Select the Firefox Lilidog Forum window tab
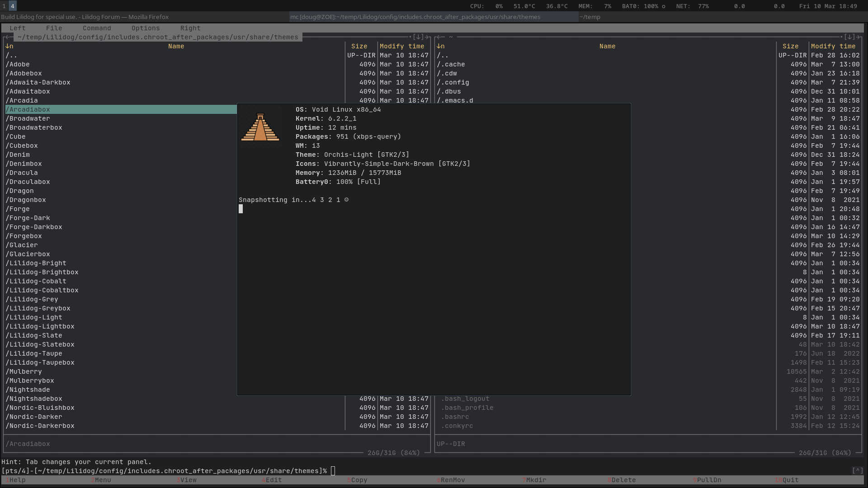The width and height of the screenshot is (868, 488). (85, 17)
